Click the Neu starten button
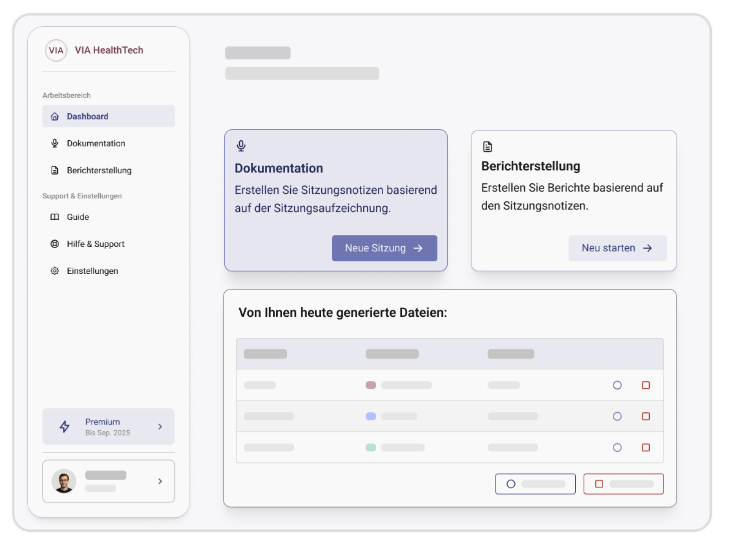Screen dimensions: 730x549 click(x=618, y=248)
